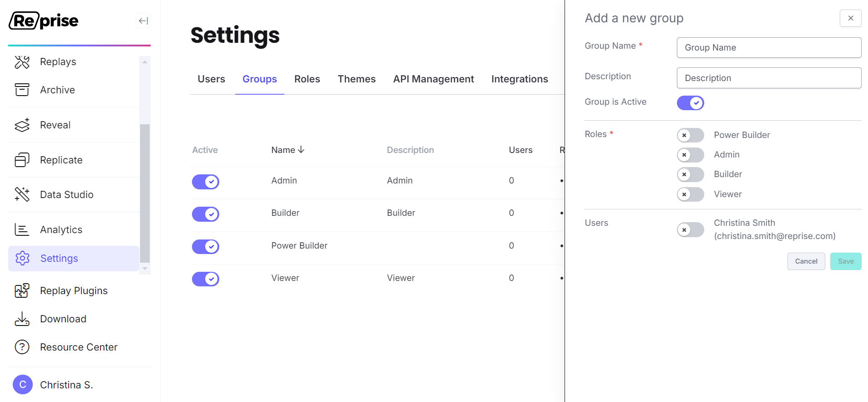
Task: Open the Roles tab
Action: point(307,79)
